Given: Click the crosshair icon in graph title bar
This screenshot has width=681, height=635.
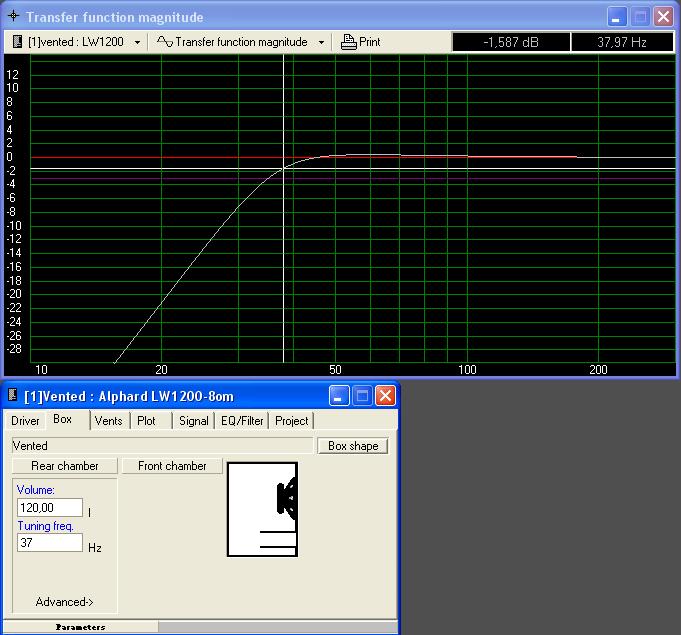Looking at the screenshot, I should 13,17.
